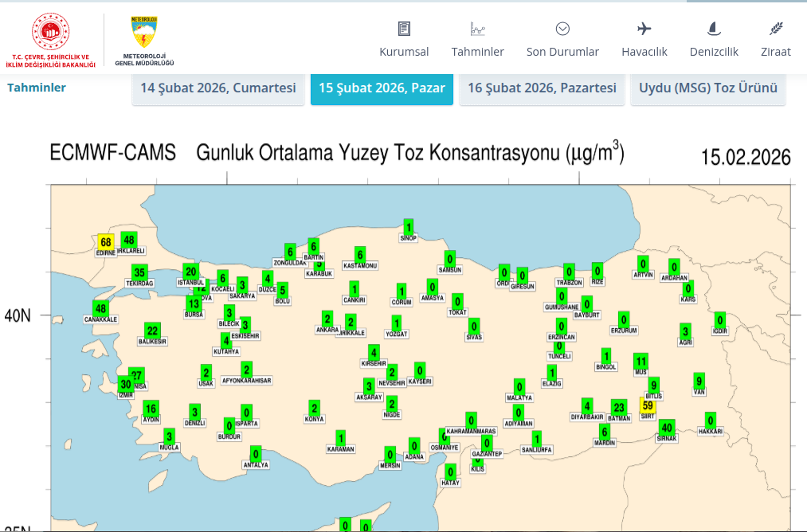
Task: Click the Tahminler chart icon
Action: coord(477,29)
